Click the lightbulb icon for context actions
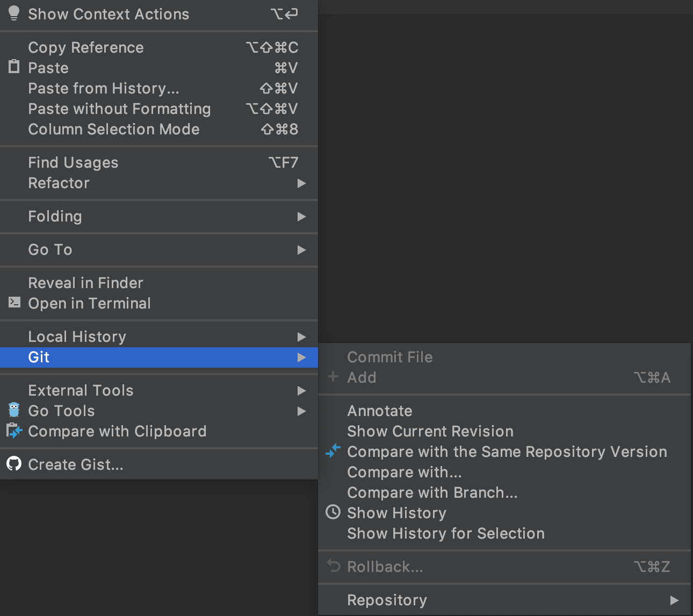The image size is (693, 616). (x=14, y=13)
